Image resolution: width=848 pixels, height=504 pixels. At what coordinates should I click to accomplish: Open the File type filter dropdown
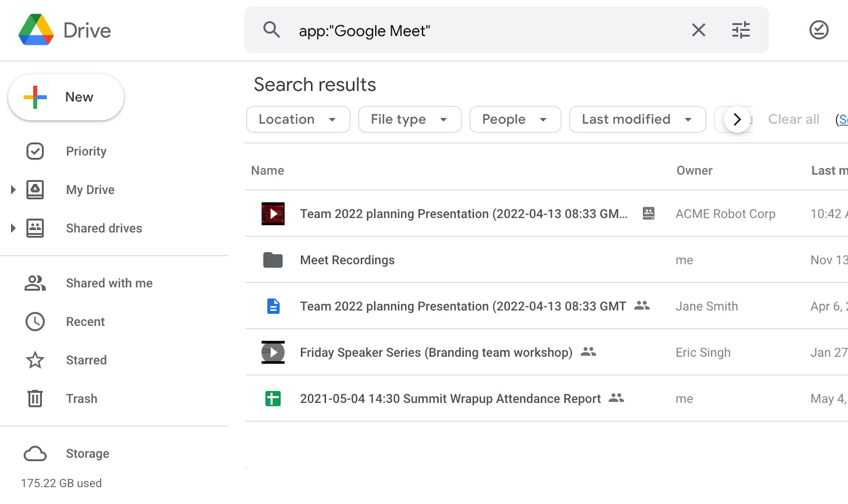point(409,119)
